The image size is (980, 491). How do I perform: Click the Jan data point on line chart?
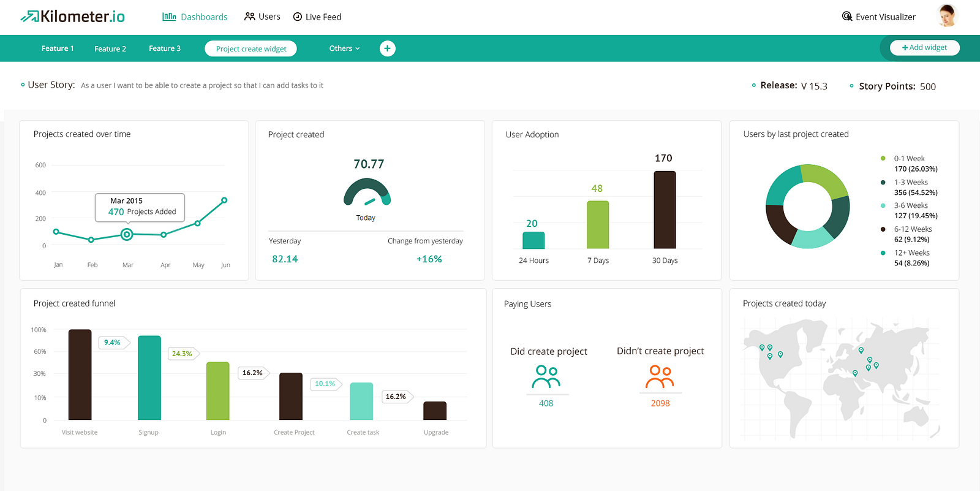[56, 232]
